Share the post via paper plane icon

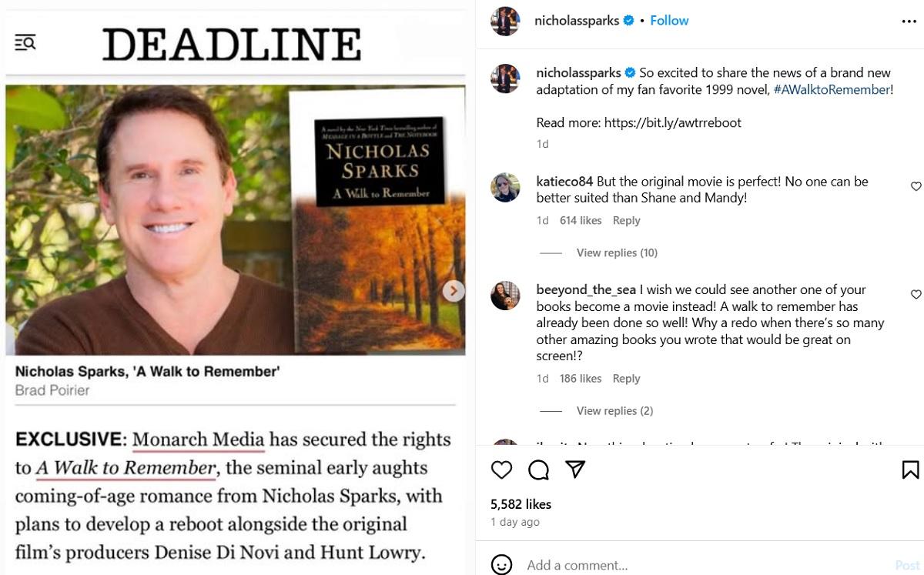[575, 470]
